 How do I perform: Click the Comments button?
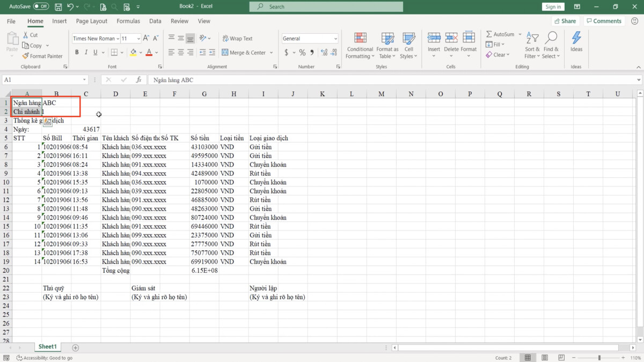[x=603, y=21]
